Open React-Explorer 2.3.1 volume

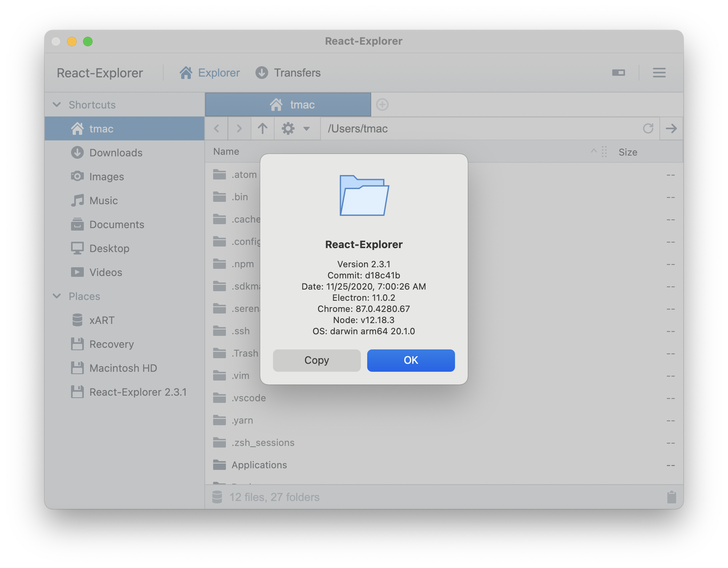(x=125, y=392)
